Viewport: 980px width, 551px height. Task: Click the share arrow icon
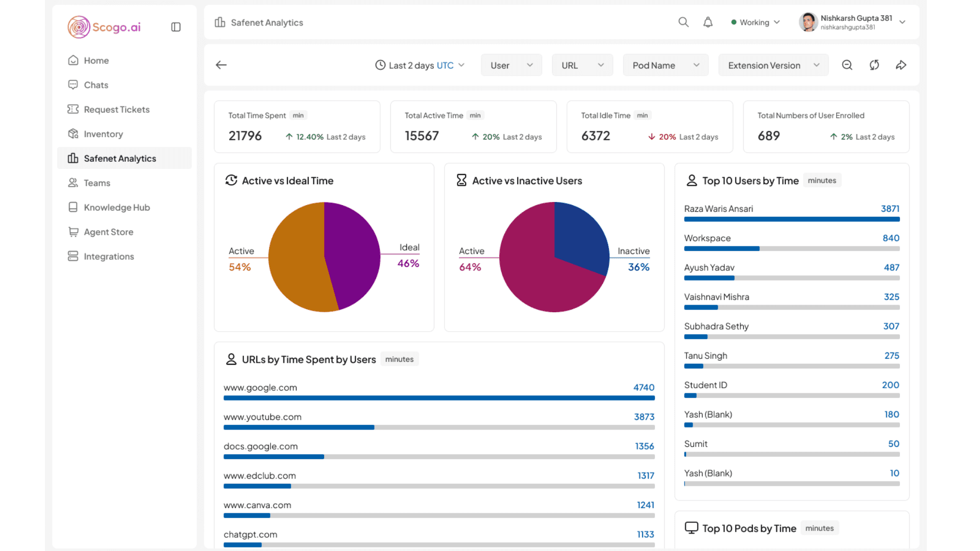(901, 65)
